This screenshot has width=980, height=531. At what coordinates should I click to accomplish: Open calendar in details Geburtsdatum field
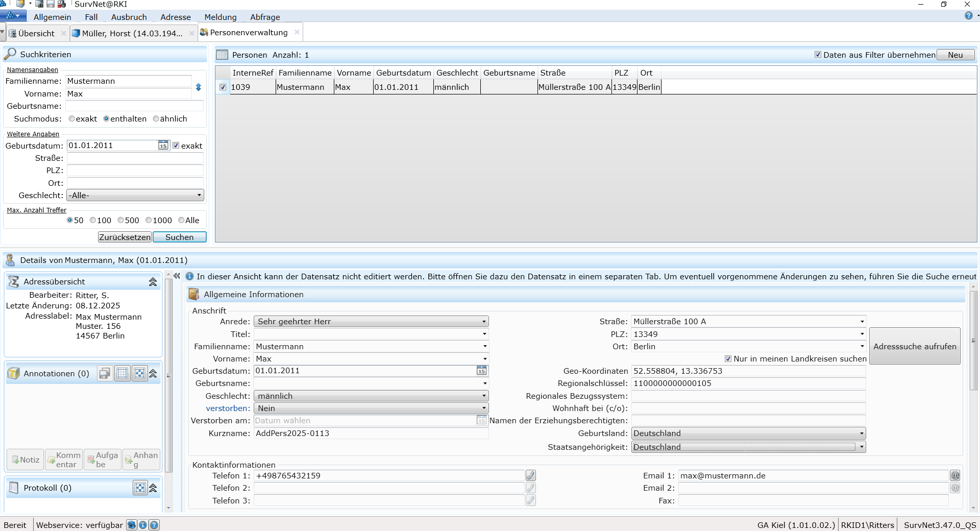coord(481,371)
